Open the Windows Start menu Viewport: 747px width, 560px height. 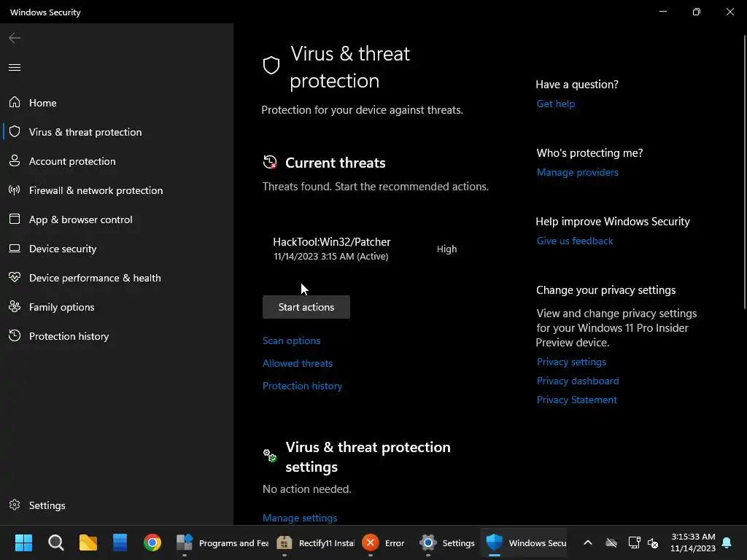click(23, 542)
